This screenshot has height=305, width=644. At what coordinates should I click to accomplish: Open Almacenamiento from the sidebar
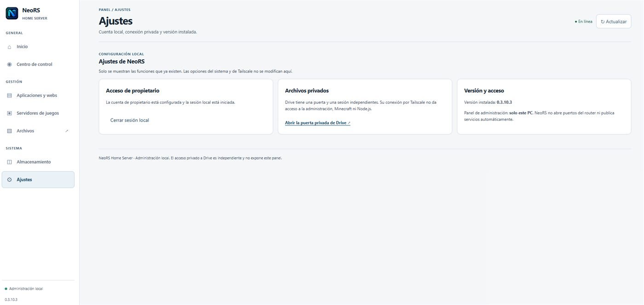click(x=38, y=162)
